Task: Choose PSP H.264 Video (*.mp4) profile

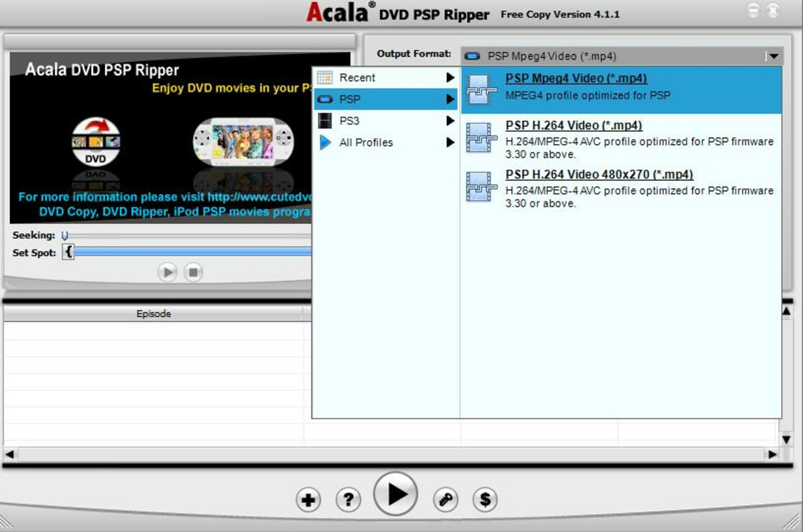Action: (x=621, y=139)
